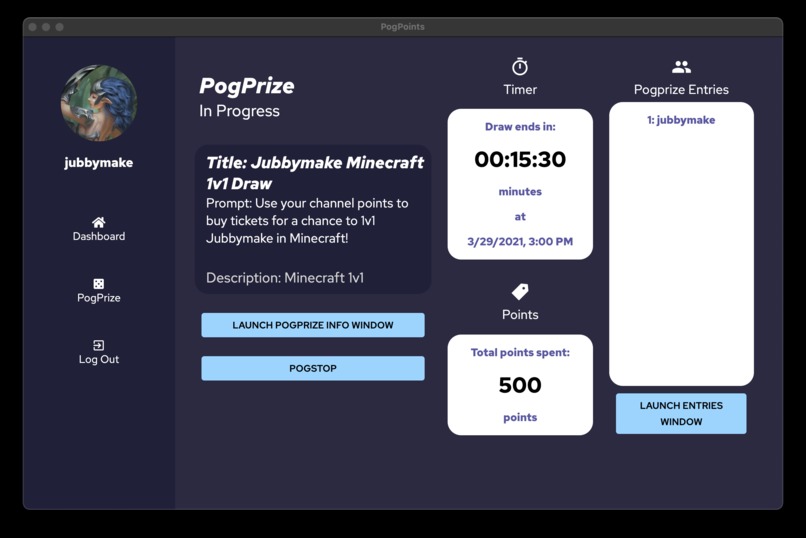Click the jubbymake username under avatar
This screenshot has height=538, width=806.
pos(99,163)
